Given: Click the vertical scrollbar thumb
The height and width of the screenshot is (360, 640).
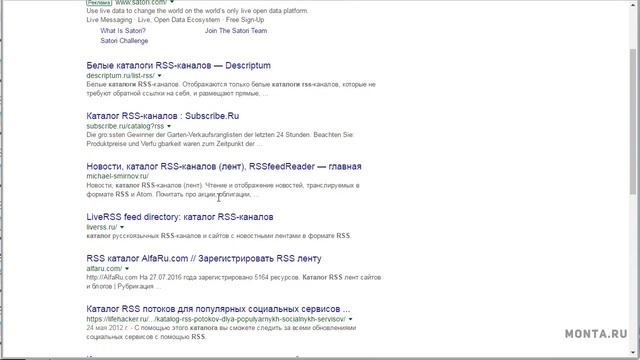Looking at the screenshot, I should coord(633,122).
